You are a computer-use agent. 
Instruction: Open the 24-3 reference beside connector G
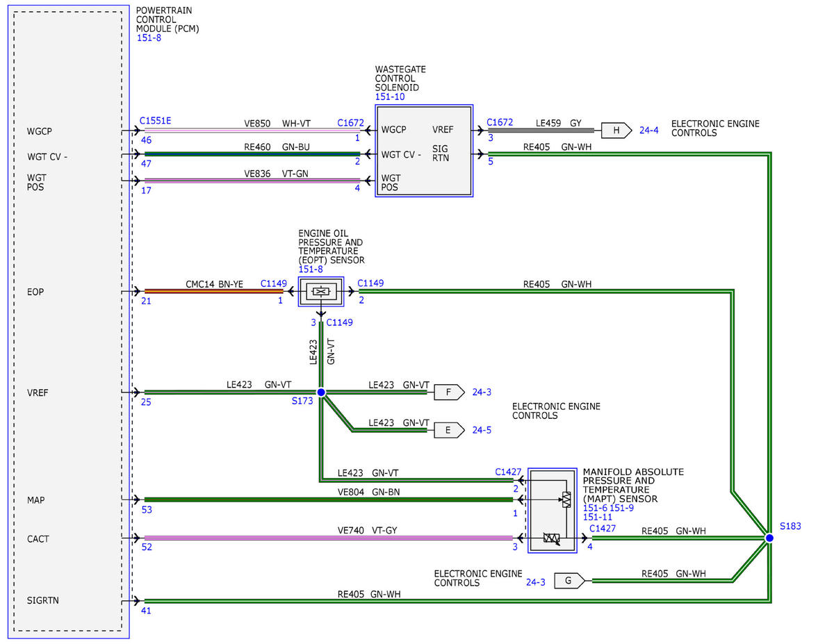coord(536,582)
